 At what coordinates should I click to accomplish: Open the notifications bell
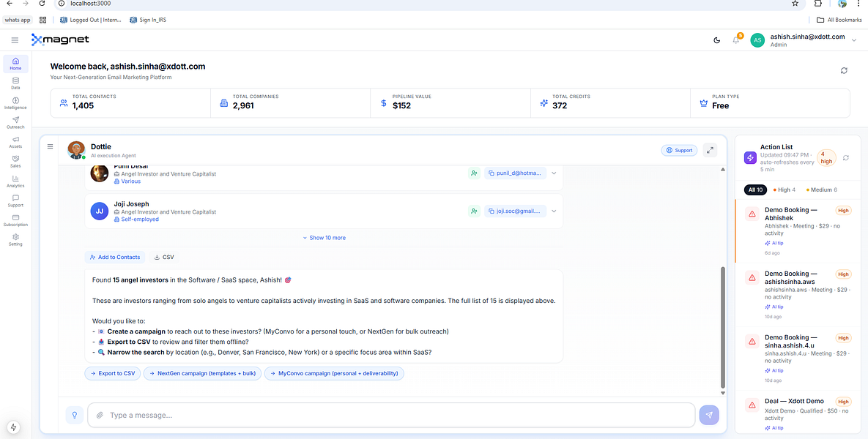tap(736, 40)
